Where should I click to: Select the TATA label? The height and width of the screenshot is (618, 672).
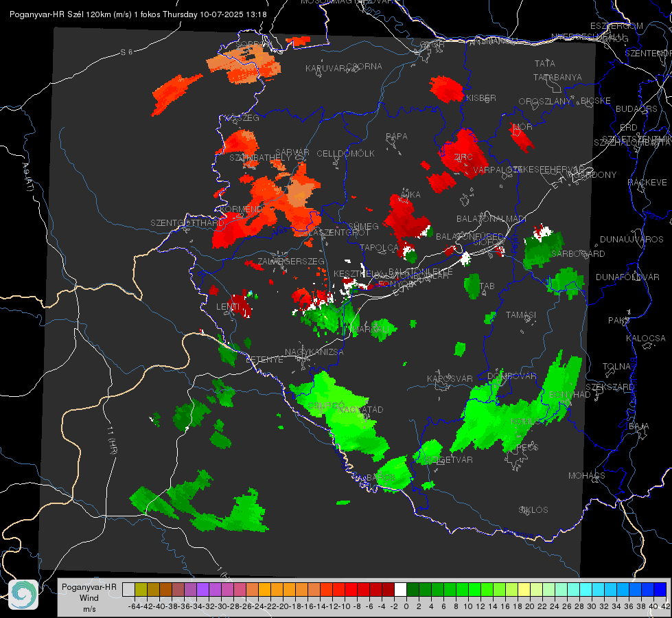pyautogui.click(x=545, y=63)
